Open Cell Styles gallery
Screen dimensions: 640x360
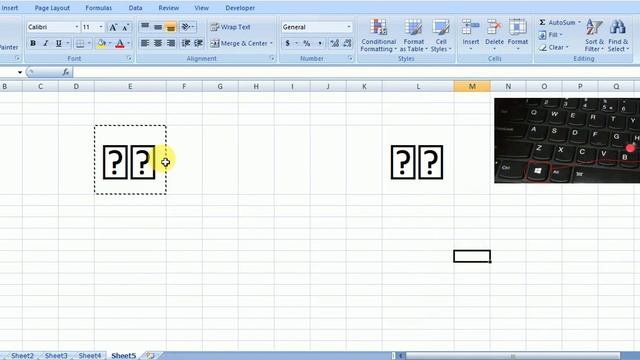pyautogui.click(x=441, y=36)
